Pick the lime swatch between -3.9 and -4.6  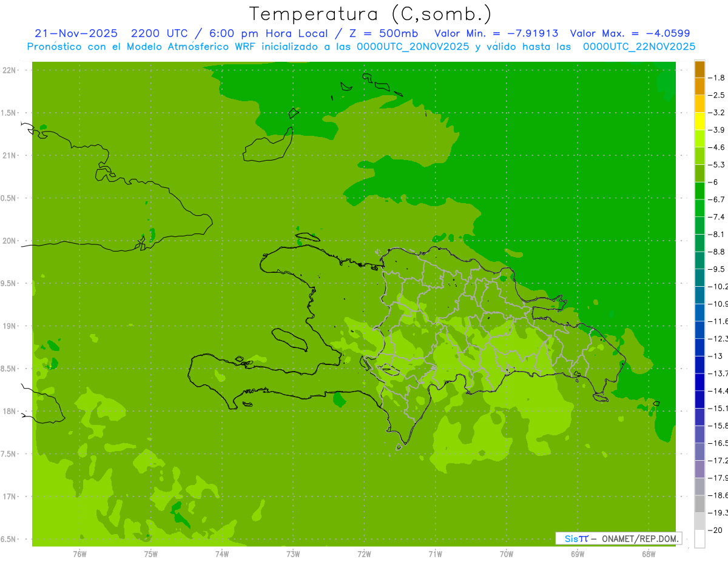[x=699, y=138]
